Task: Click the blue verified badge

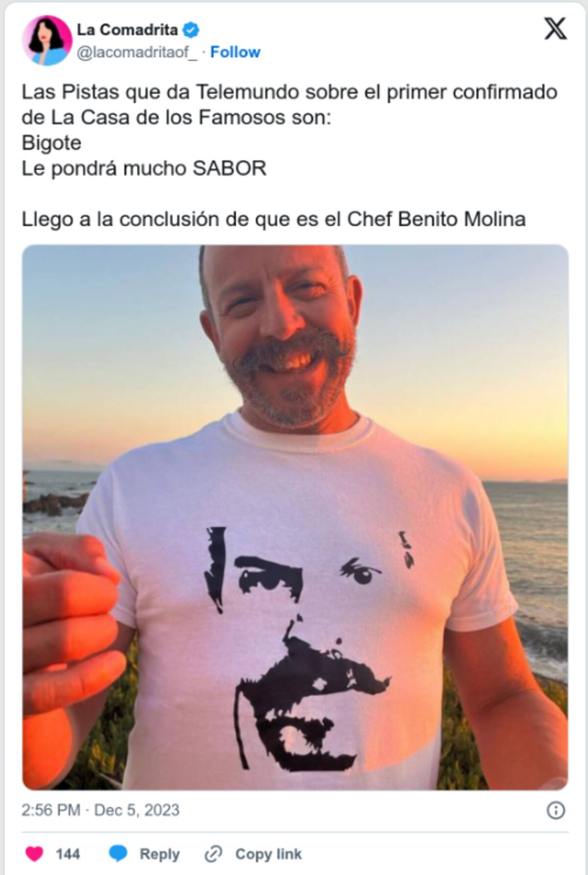Action: [191, 30]
